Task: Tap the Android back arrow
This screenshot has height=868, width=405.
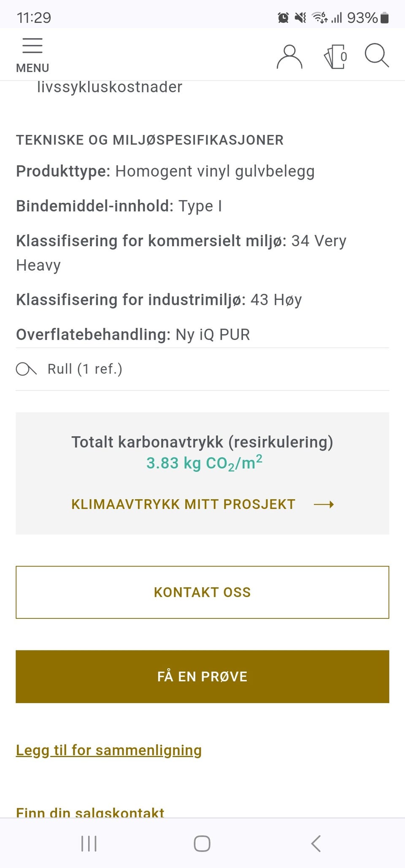Action: (316, 844)
